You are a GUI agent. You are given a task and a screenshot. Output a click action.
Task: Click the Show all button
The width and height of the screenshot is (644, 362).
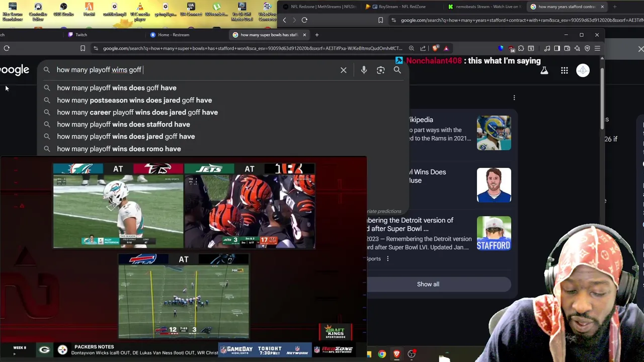[428, 284]
